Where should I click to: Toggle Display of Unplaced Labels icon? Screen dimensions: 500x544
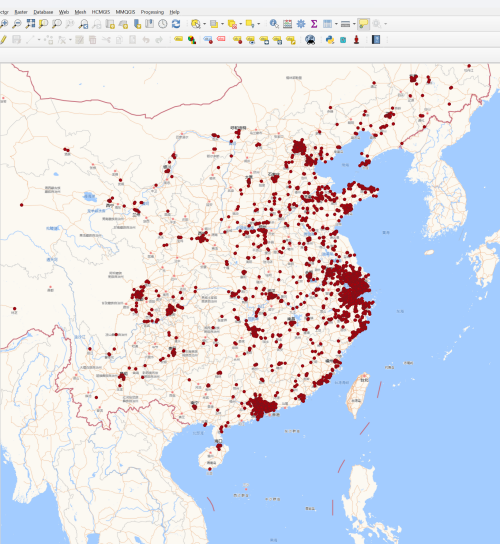(221, 39)
